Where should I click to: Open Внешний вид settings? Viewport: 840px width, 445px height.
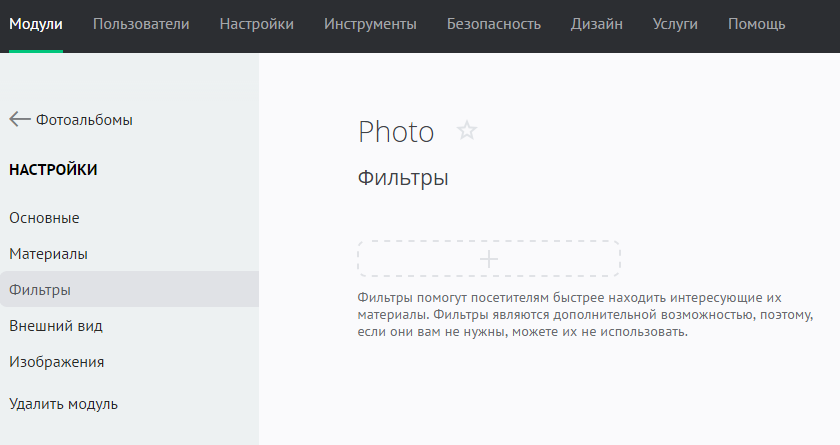56,326
